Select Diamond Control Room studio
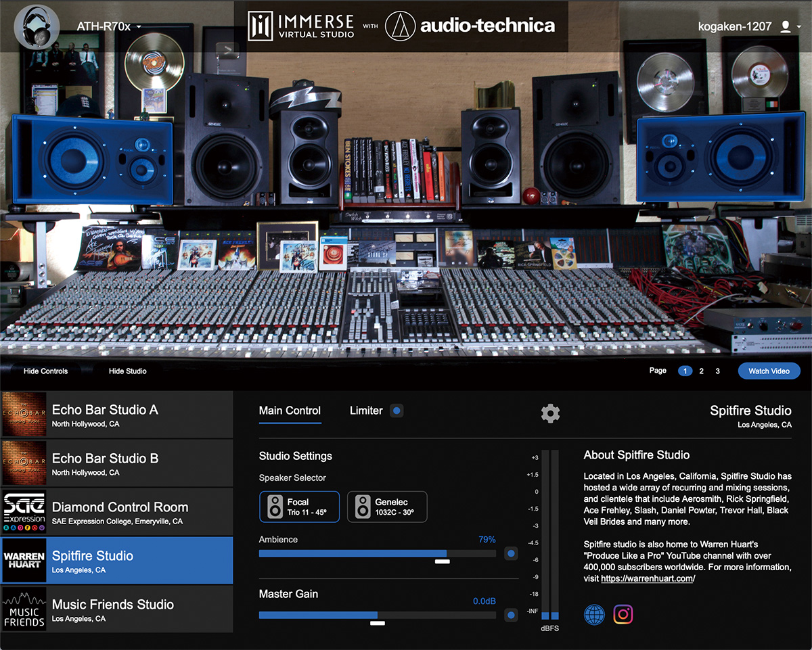This screenshot has width=812, height=650. pos(116,513)
